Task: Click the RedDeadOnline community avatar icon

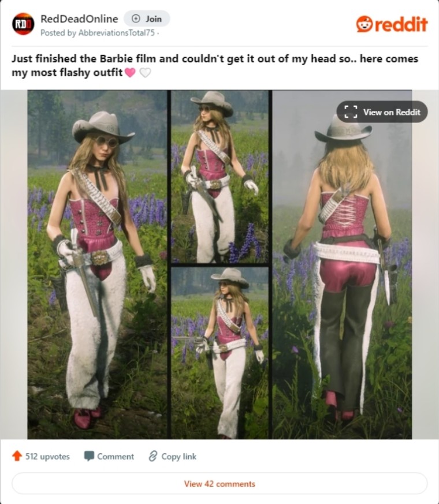Action: (23, 24)
